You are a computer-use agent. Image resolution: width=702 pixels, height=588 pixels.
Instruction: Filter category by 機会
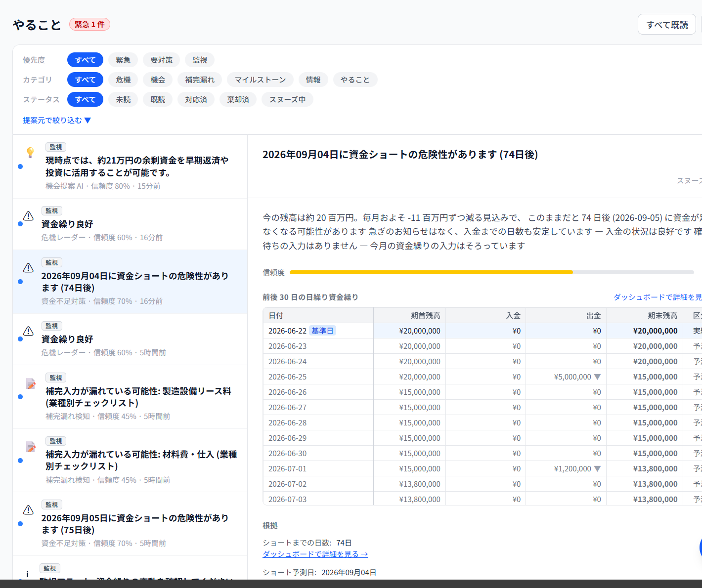pos(158,80)
